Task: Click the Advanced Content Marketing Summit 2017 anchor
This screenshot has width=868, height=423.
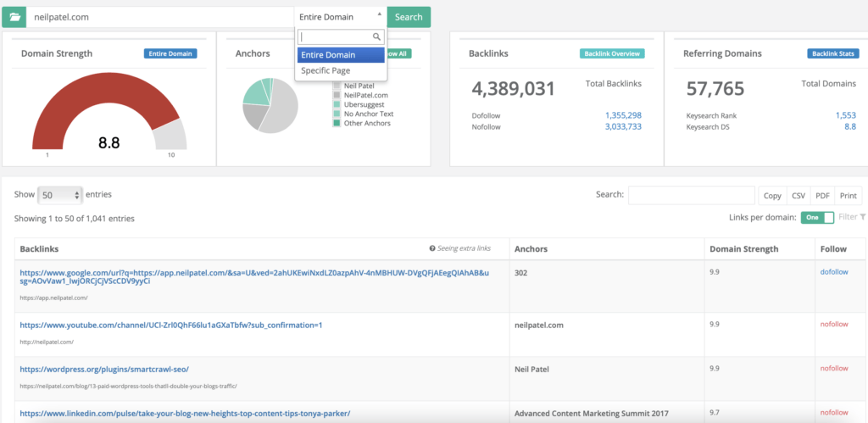Action: click(591, 413)
